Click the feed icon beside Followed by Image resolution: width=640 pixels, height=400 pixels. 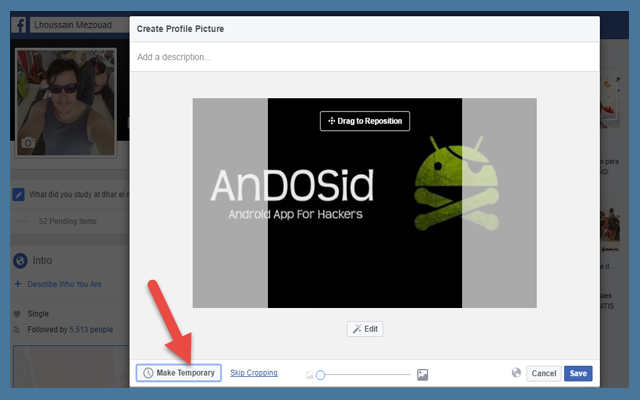click(x=17, y=330)
